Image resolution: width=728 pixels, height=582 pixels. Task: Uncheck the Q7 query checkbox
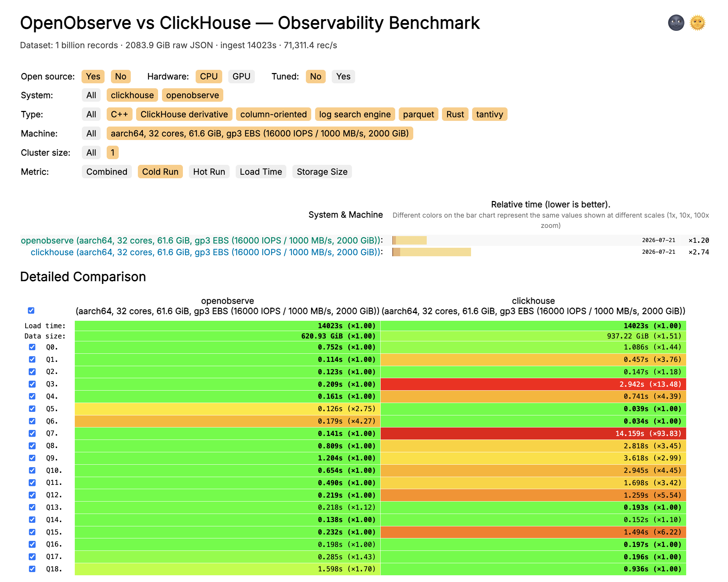(x=32, y=433)
